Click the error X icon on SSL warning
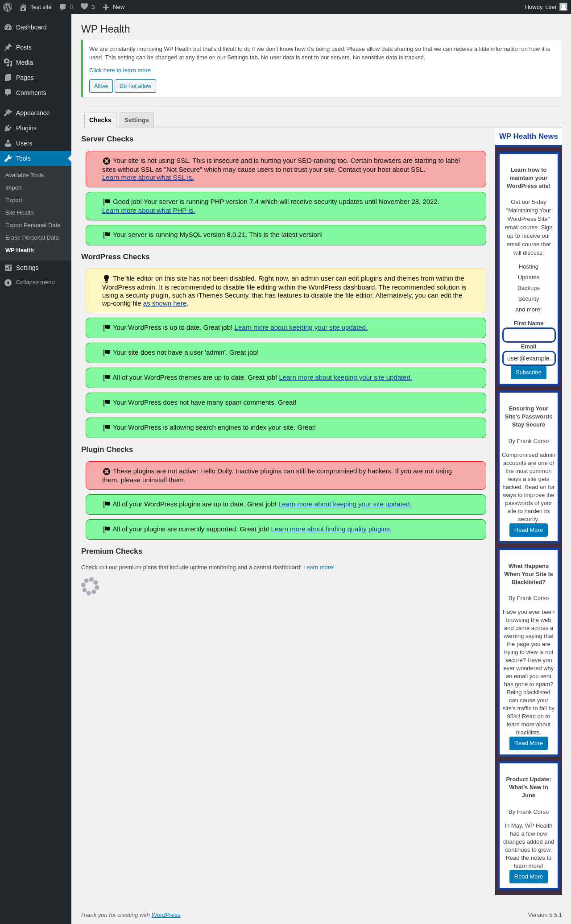The height and width of the screenshot is (924, 571). click(106, 161)
